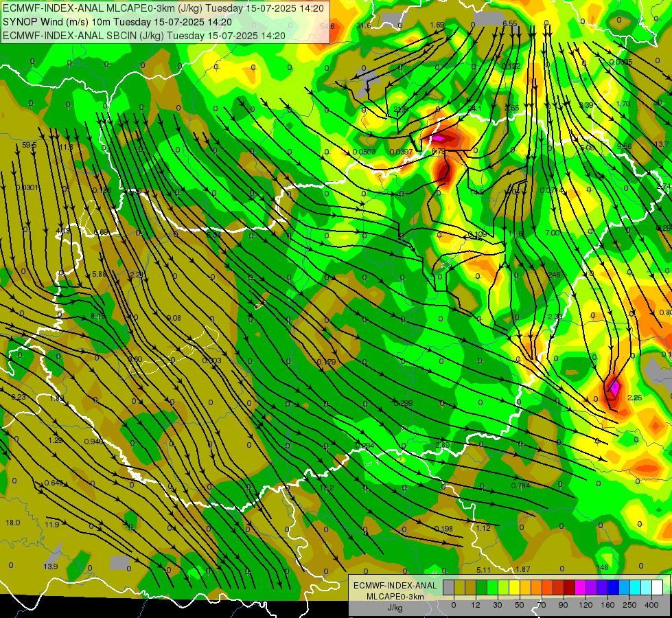Viewport: 672px width, 618px height.
Task: Click the white legend swatch above 400
Action: click(x=658, y=587)
